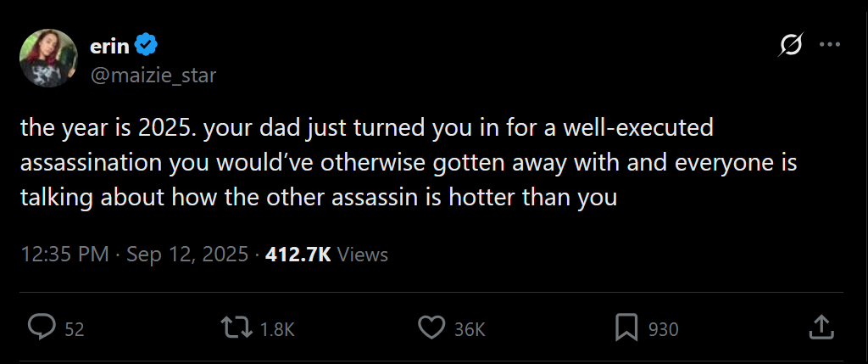Click the share upload arrow icon
The image size is (868, 364).
(x=821, y=328)
